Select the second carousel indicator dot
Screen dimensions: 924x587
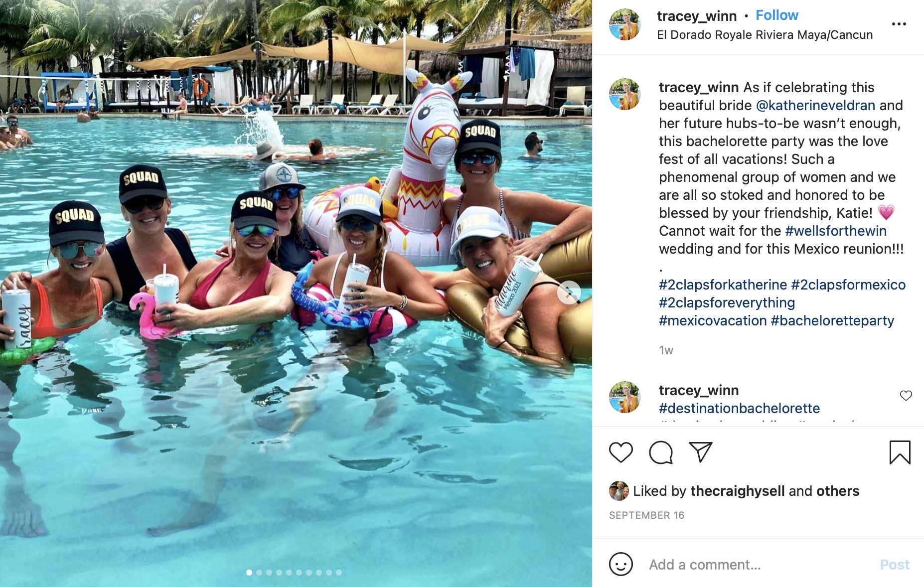(x=259, y=573)
